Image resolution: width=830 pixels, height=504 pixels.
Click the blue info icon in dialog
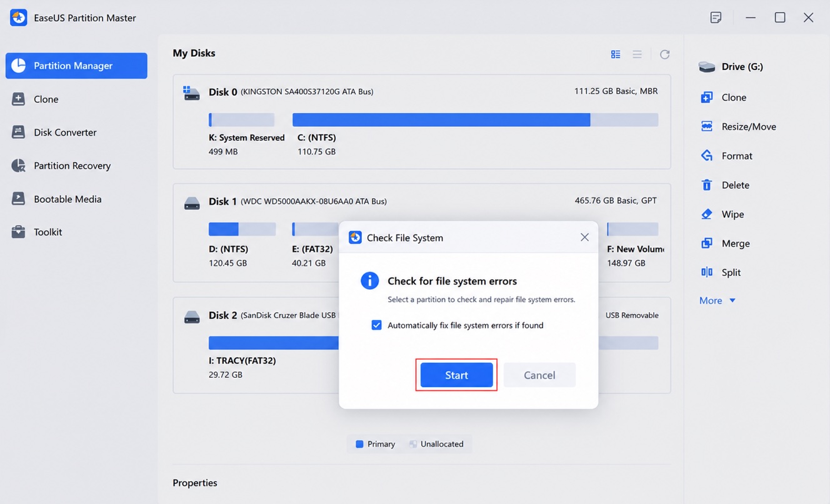point(370,281)
